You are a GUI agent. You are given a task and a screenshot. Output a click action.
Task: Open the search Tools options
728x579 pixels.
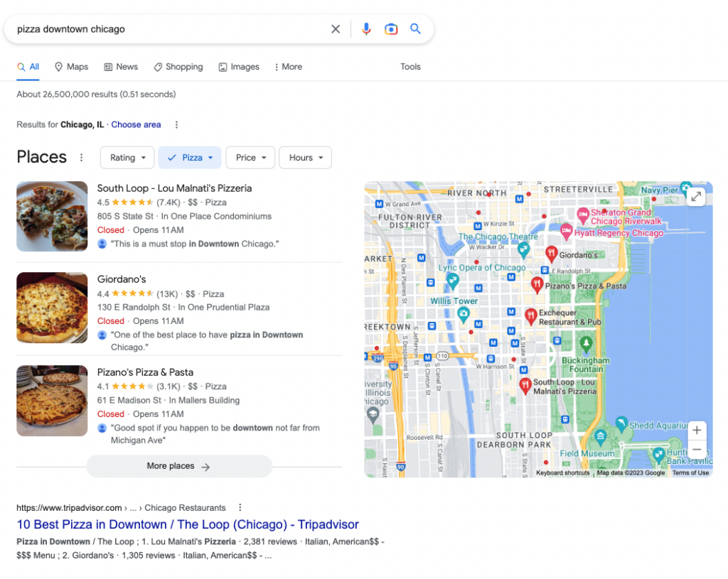coord(410,67)
